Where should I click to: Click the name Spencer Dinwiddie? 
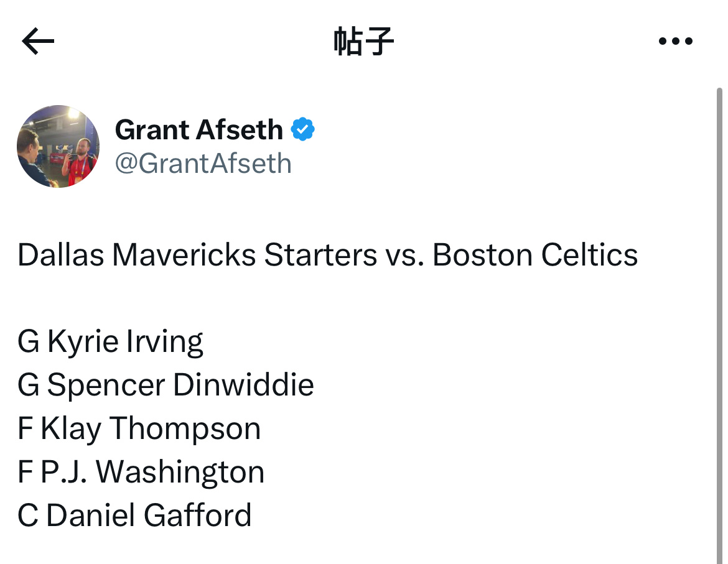coord(180,385)
